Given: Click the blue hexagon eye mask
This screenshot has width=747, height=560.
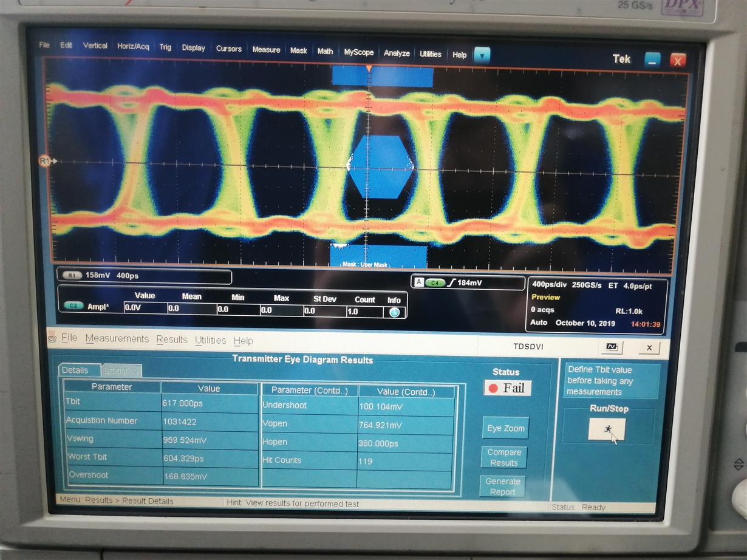Looking at the screenshot, I should [381, 167].
